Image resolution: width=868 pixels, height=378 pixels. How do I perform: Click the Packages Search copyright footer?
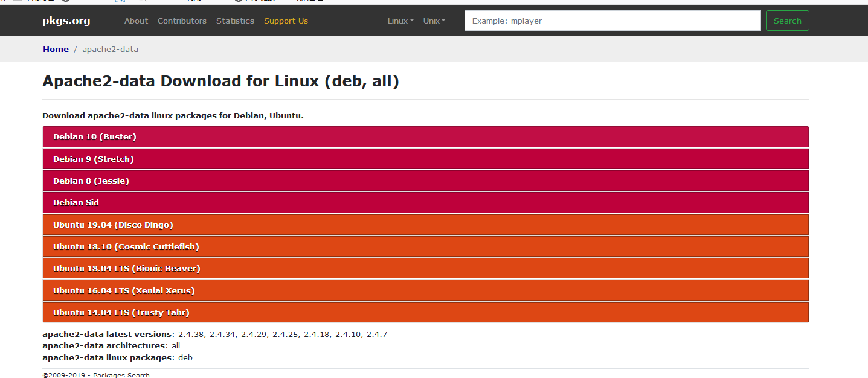[96, 375]
